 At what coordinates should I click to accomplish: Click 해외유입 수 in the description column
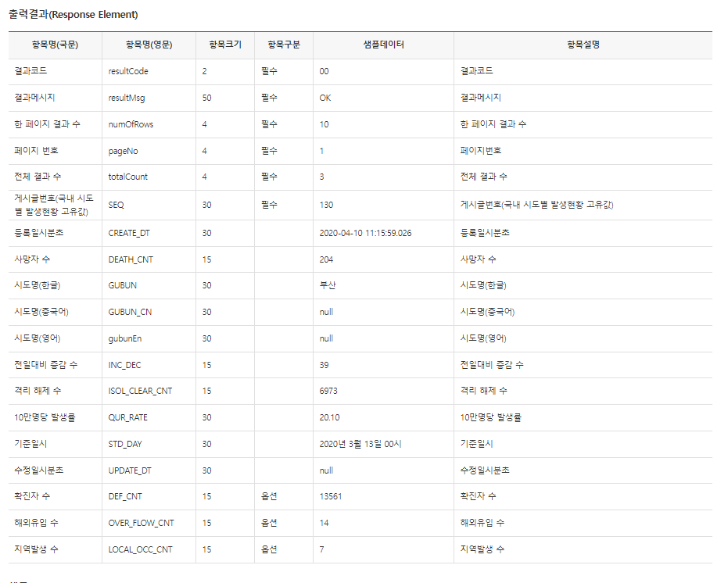(482, 523)
